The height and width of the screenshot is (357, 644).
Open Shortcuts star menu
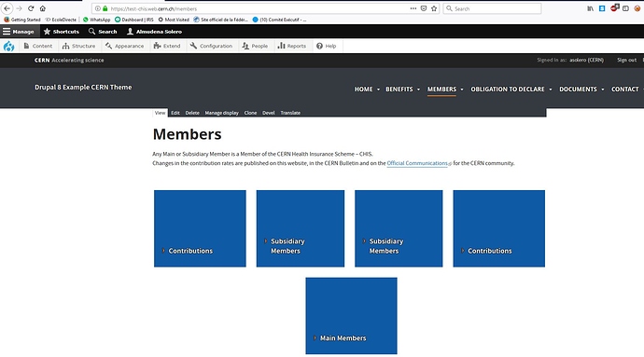(62, 31)
